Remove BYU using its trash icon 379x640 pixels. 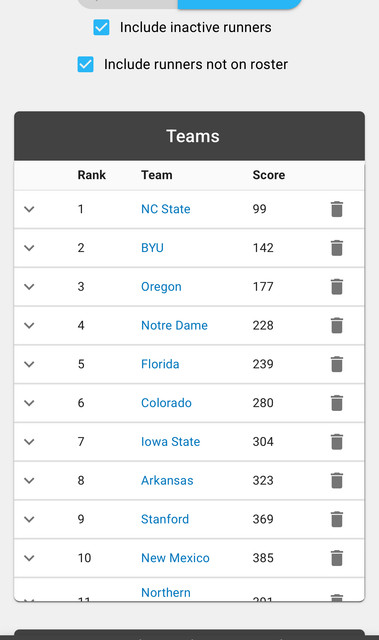(x=337, y=248)
